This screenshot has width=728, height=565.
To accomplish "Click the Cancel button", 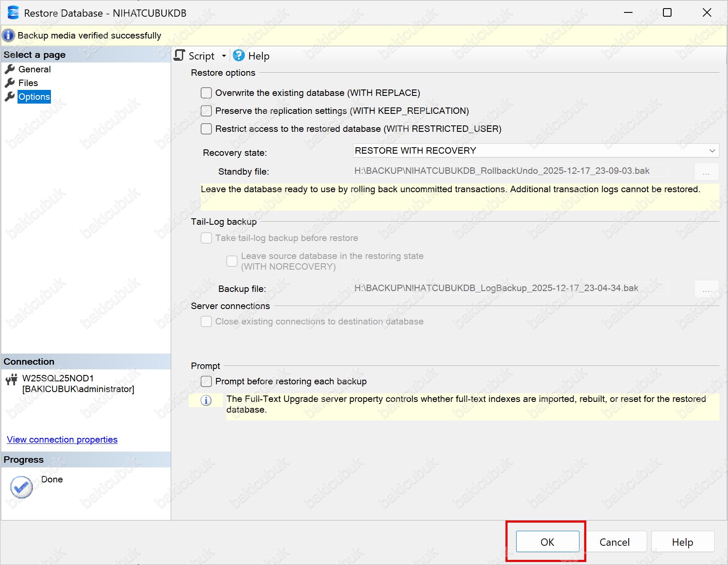I will 614,542.
